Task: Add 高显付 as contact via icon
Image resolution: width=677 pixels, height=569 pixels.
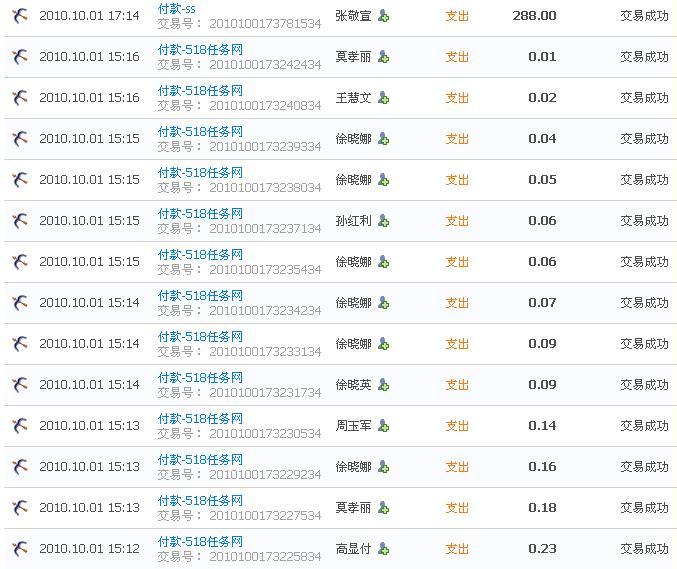Action: pyautogui.click(x=384, y=549)
